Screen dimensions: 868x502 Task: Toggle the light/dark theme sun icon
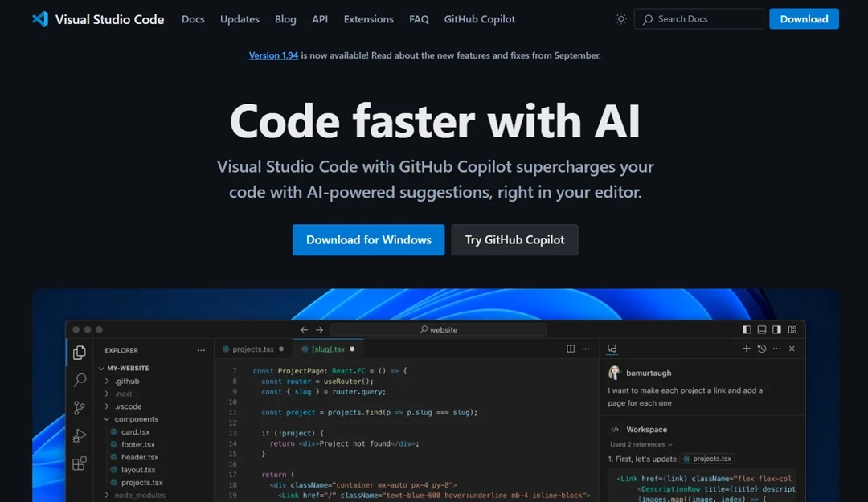(621, 18)
